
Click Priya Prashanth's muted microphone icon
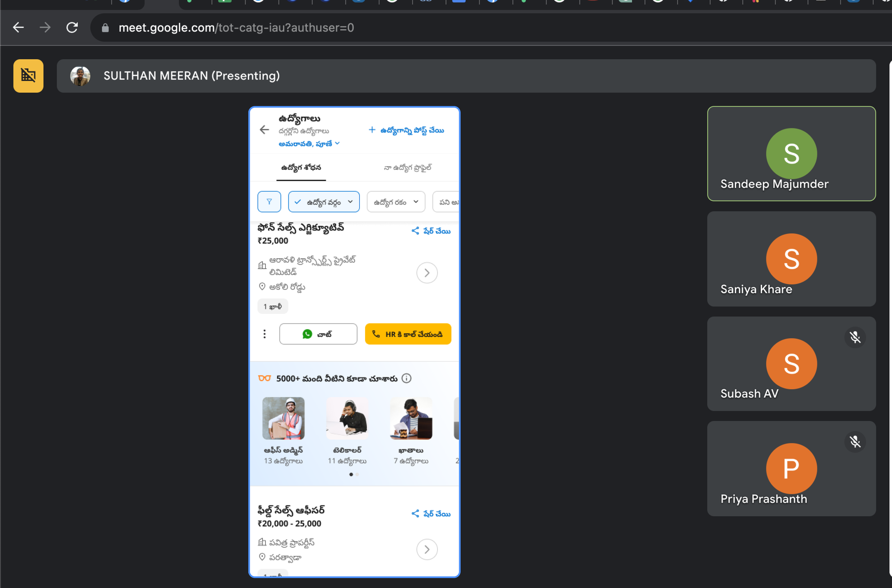point(855,442)
